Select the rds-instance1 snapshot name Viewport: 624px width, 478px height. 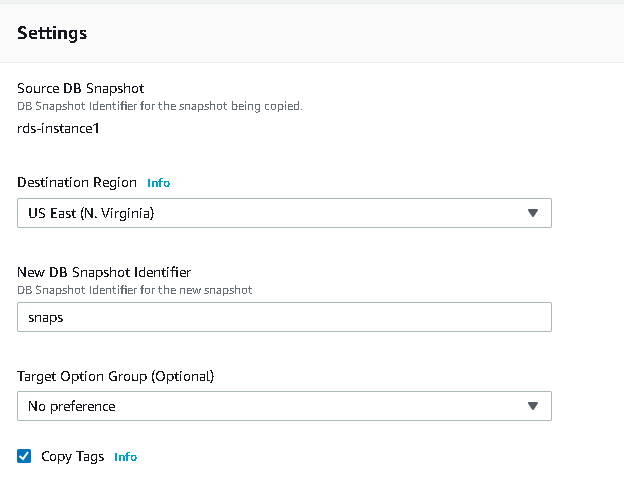click(x=59, y=128)
